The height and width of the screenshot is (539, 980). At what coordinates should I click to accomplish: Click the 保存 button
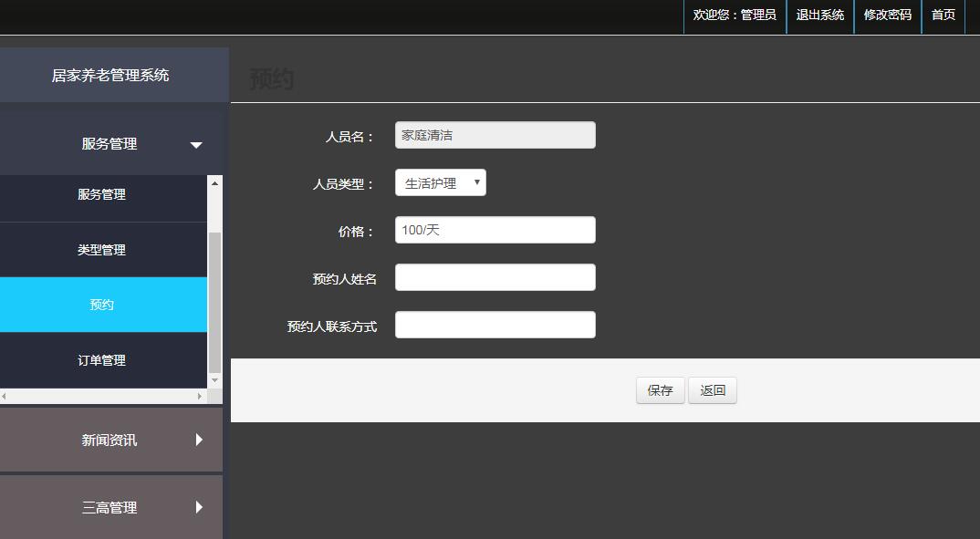click(x=660, y=390)
